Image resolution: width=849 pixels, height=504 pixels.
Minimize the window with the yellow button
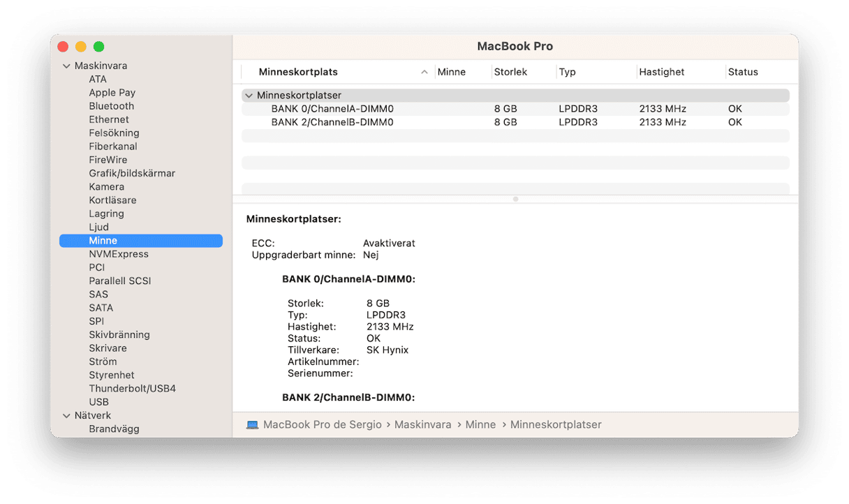coord(81,47)
